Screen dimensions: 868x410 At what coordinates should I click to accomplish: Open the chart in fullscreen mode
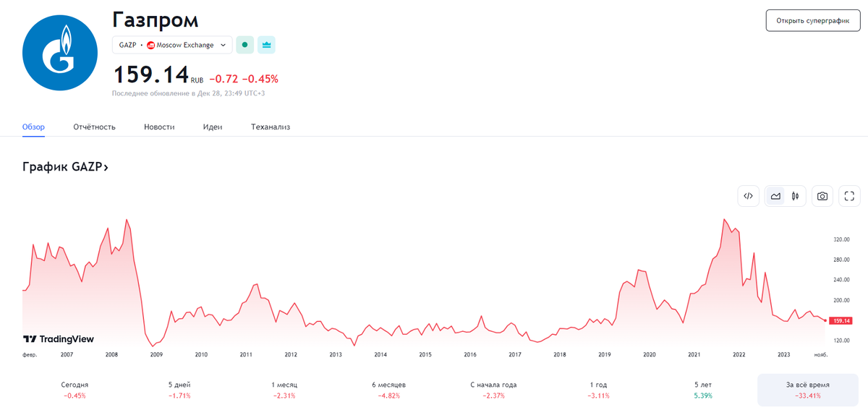click(850, 196)
